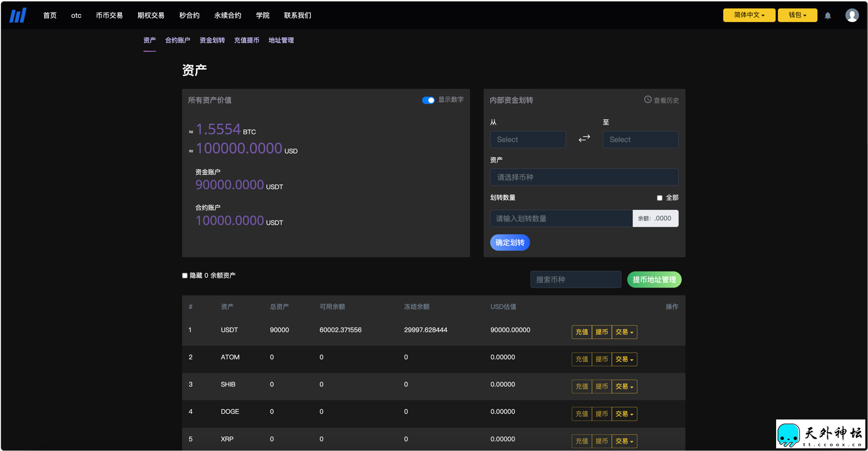Switch to the 合约账户 tab
The image size is (868, 451).
177,40
